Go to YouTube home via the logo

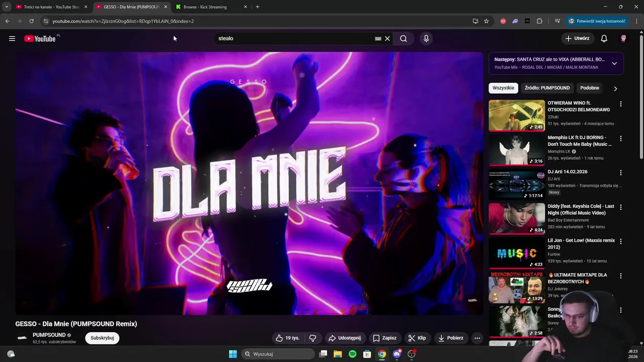pyautogui.click(x=40, y=39)
